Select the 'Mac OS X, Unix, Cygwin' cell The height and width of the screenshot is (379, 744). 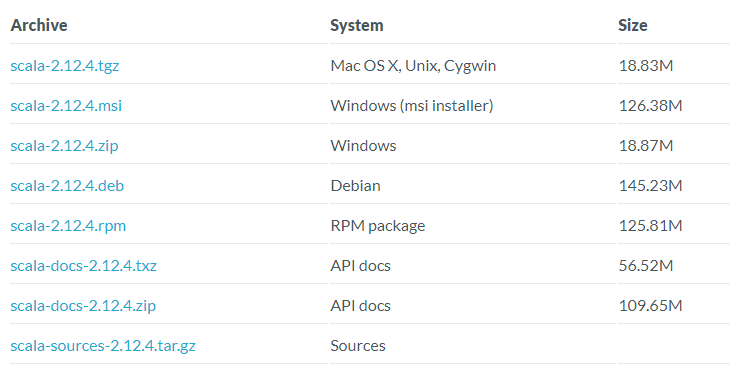(413, 65)
